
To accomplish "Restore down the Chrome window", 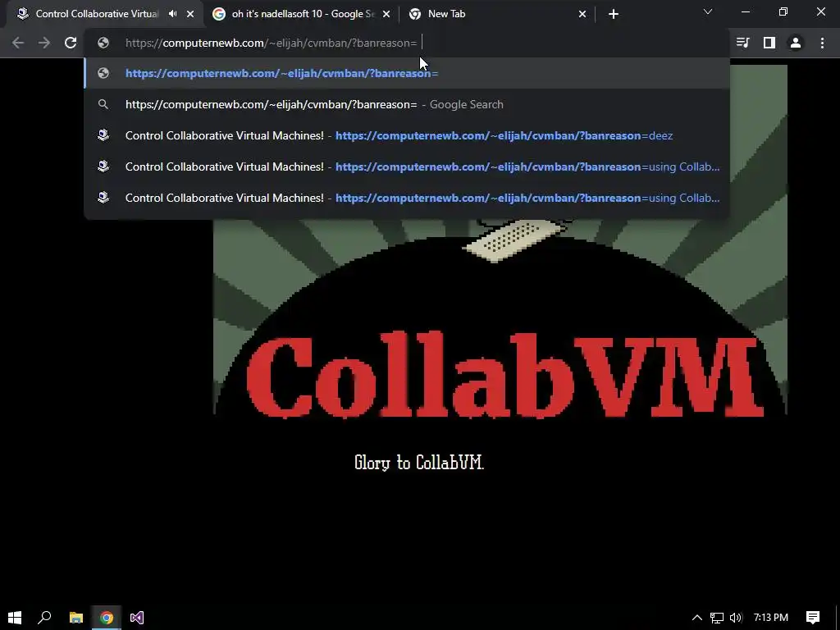I will click(x=783, y=11).
